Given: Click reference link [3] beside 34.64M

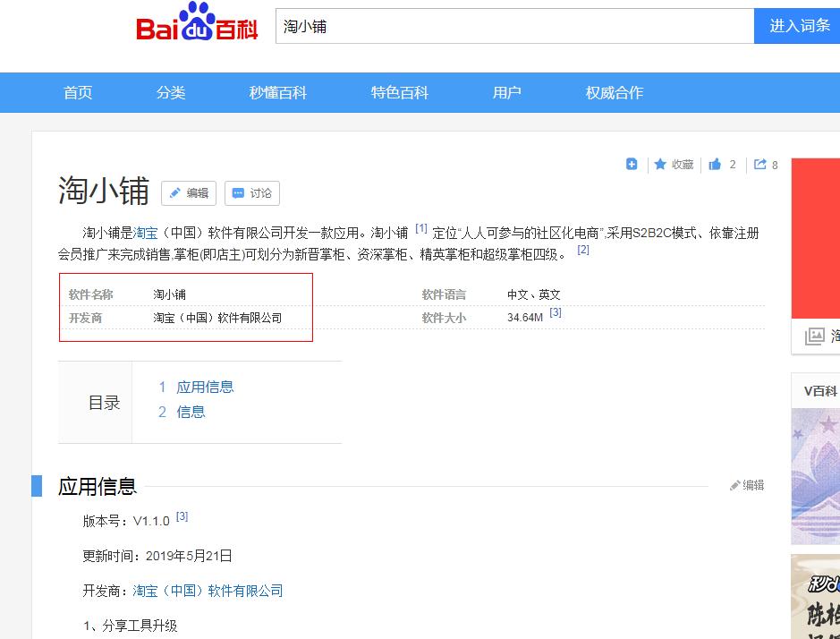Looking at the screenshot, I should (x=556, y=311).
